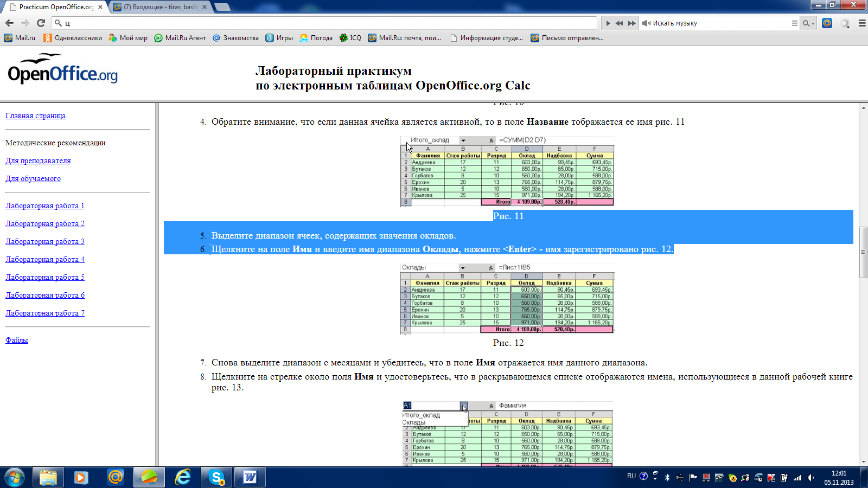Open the Мой мир bookmark
Viewport: 868px width, 488px height.
coord(128,38)
